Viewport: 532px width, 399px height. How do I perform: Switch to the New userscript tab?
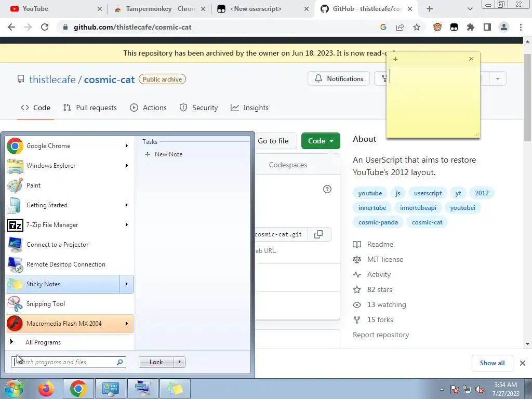[x=262, y=9]
